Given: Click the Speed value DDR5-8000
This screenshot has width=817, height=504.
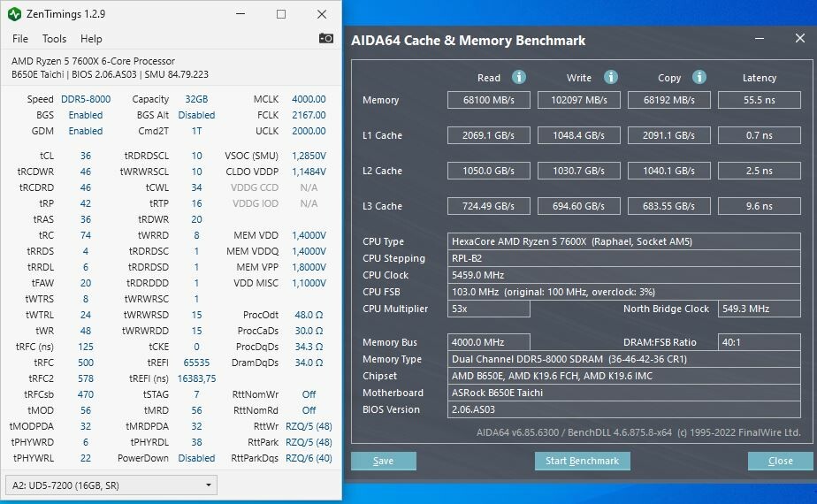Looking at the screenshot, I should pos(86,99).
